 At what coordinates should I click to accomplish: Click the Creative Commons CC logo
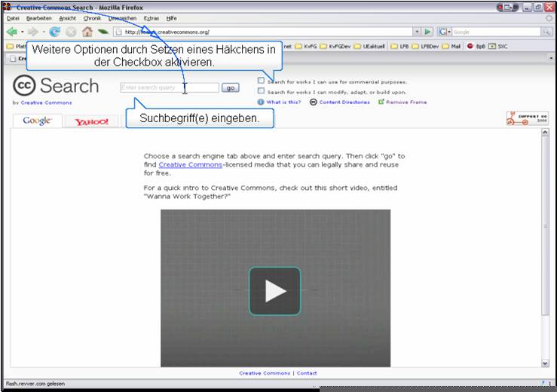[24, 86]
